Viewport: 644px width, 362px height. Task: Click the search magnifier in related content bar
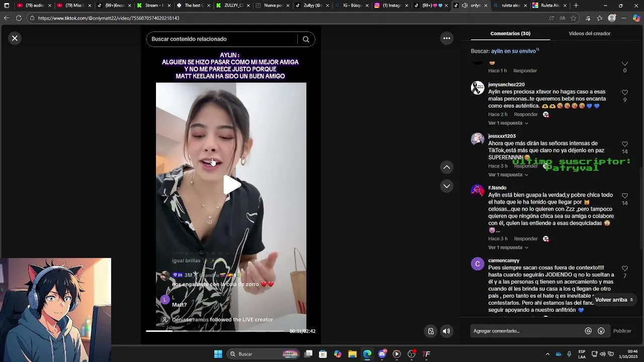point(306,39)
